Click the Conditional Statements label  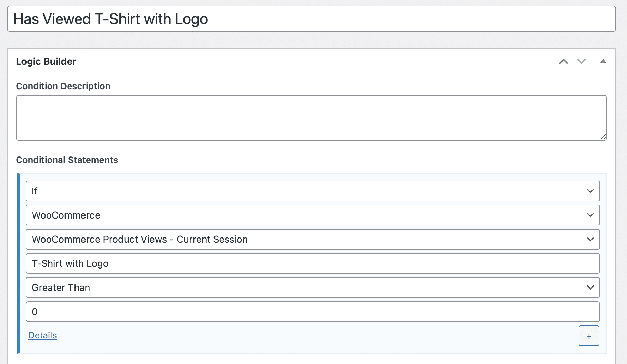coord(67,160)
